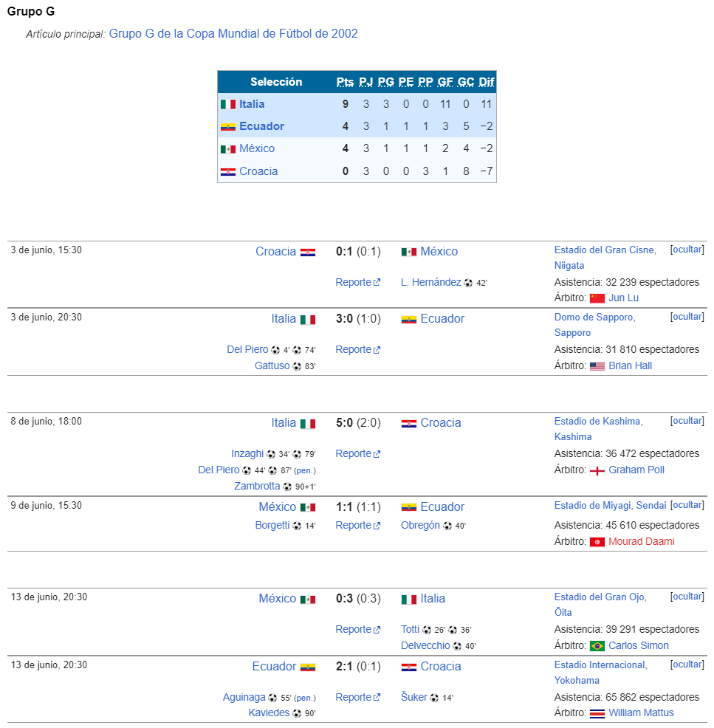
Task: Open main article Grupo G de la Copa Mundial
Action: coord(233,34)
